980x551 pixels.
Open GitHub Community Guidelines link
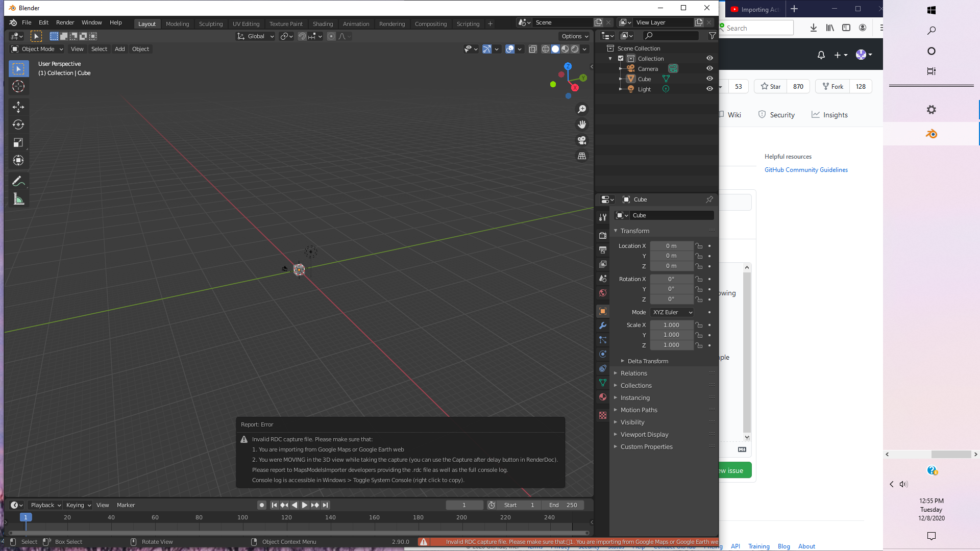[806, 169]
